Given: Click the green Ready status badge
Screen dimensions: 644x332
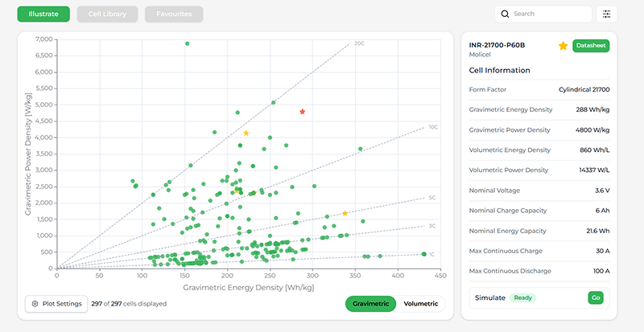Looking at the screenshot, I should (522, 297).
